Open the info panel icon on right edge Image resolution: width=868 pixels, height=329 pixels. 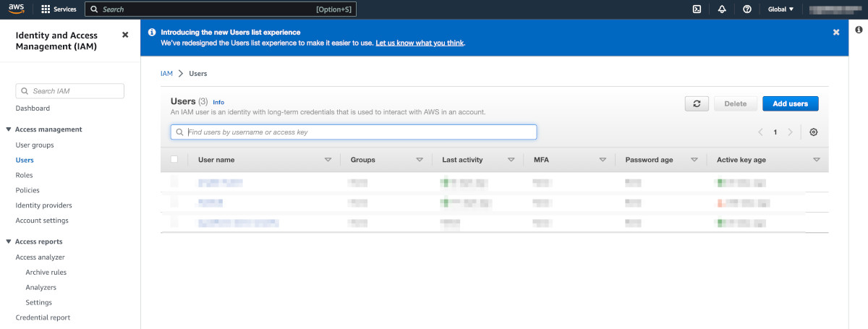859,30
